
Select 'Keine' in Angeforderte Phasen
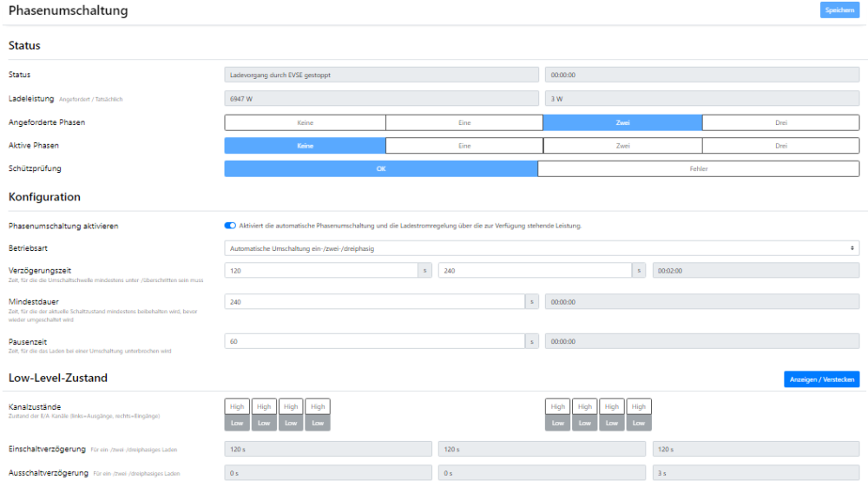click(x=305, y=122)
